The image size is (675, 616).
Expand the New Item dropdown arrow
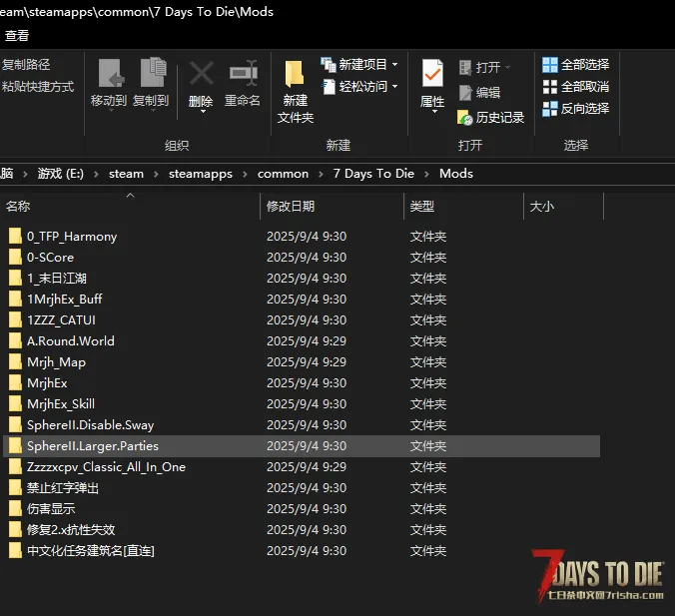point(394,65)
